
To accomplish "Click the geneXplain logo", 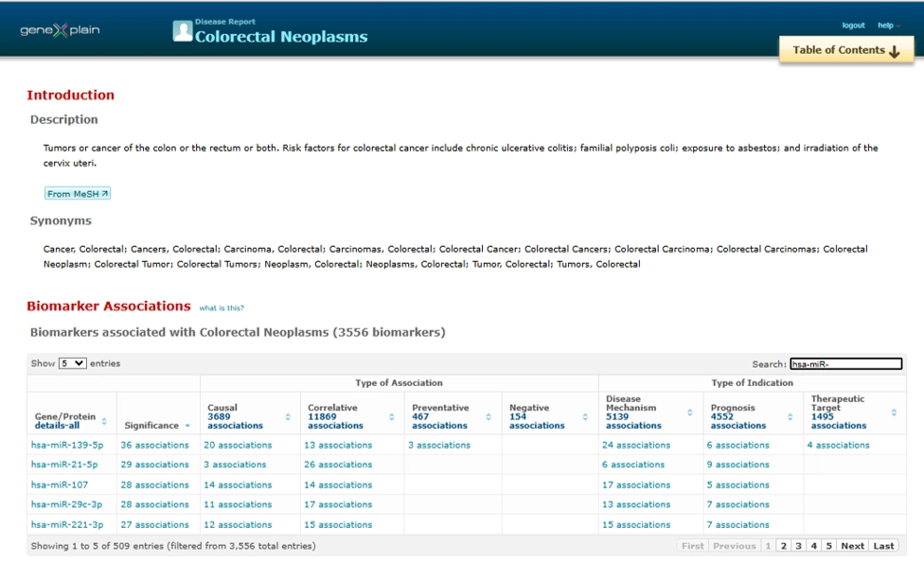I will point(60,30).
